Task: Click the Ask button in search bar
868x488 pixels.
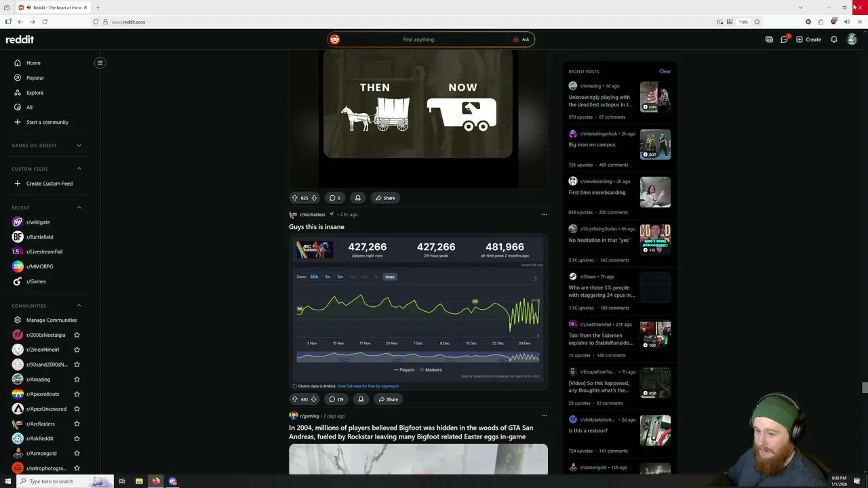Action: click(x=521, y=39)
